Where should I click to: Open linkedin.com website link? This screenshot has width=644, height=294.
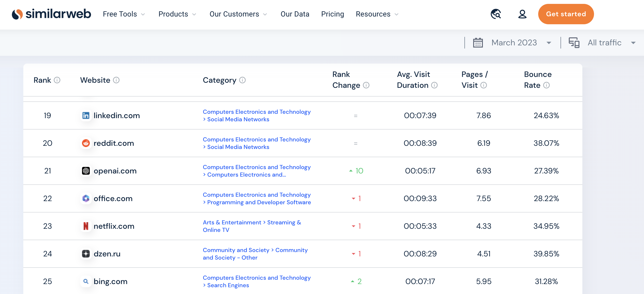(x=116, y=115)
